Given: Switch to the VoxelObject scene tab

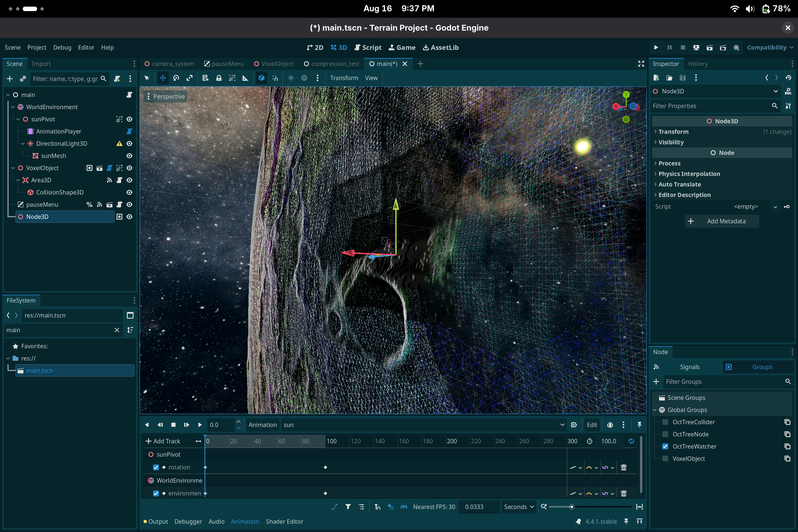Looking at the screenshot, I should [x=274, y=64].
